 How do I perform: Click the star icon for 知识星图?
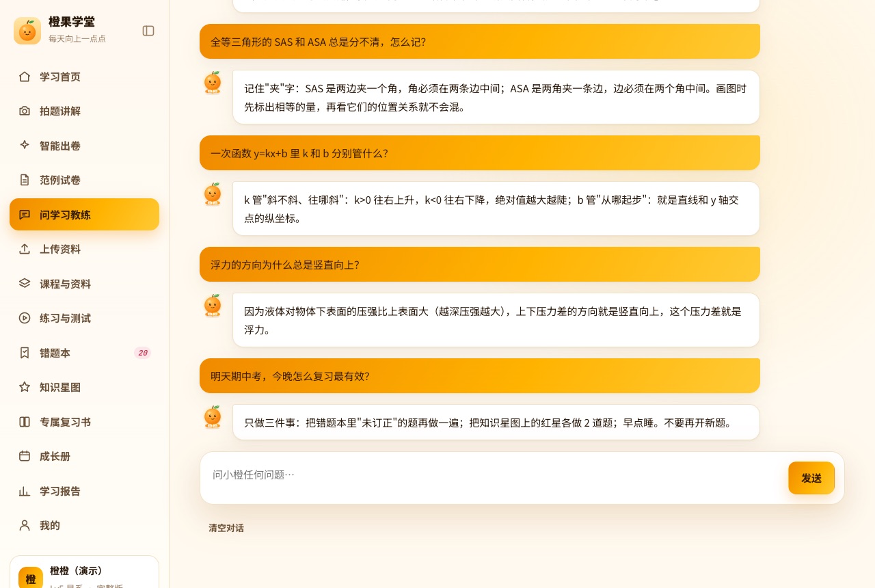(x=25, y=387)
